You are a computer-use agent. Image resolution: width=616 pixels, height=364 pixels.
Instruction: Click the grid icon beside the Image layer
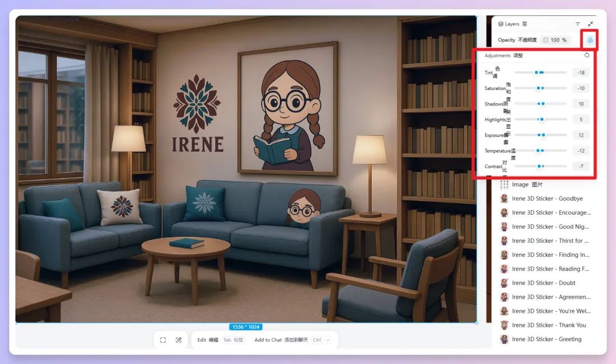504,185
